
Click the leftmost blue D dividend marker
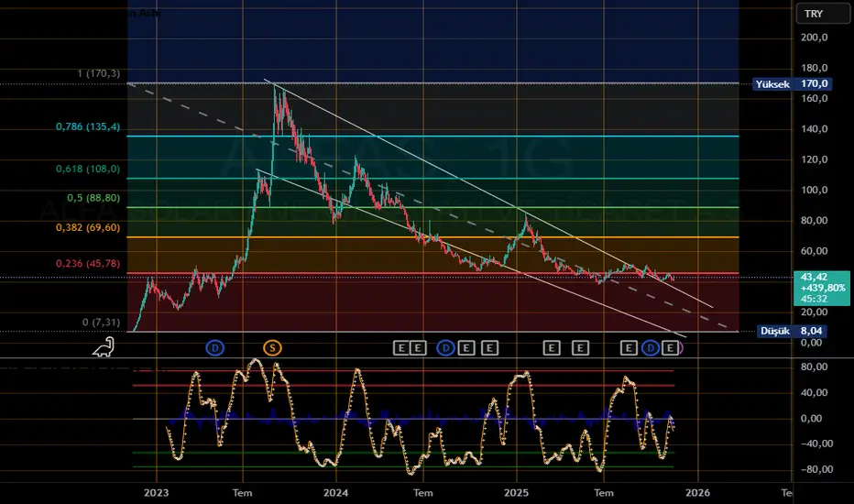tap(214, 347)
